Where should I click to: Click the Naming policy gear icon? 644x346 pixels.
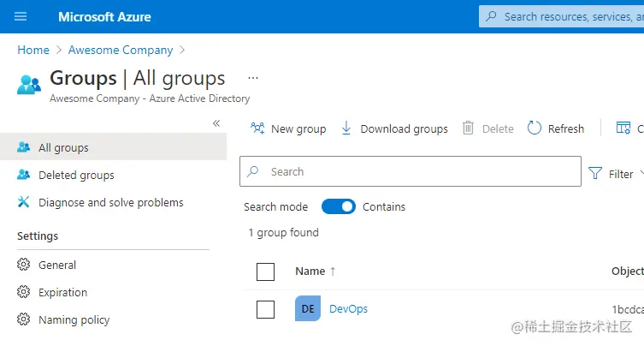[x=23, y=319]
